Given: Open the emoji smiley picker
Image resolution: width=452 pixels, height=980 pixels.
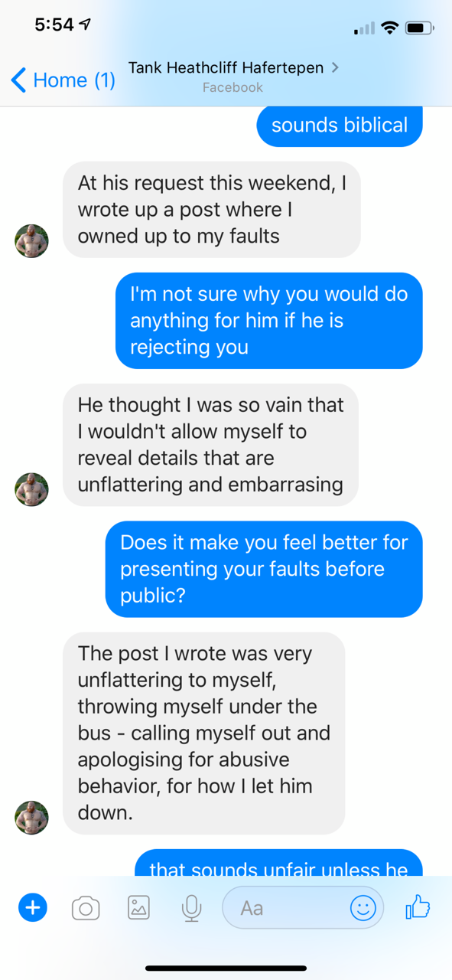Looking at the screenshot, I should pos(363,908).
